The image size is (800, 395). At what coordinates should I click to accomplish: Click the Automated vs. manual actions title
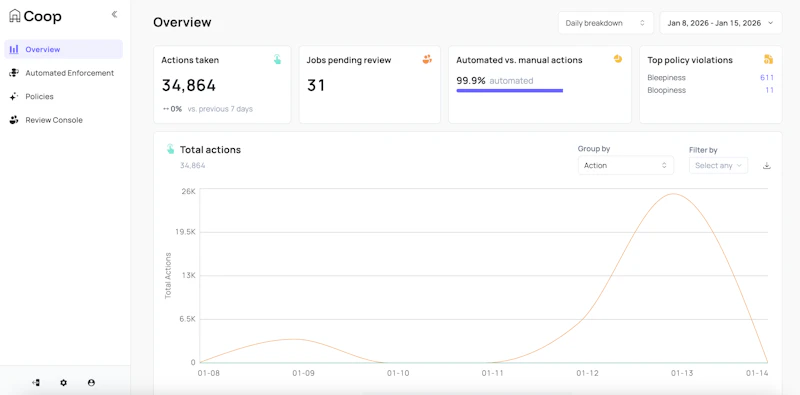[x=519, y=60]
